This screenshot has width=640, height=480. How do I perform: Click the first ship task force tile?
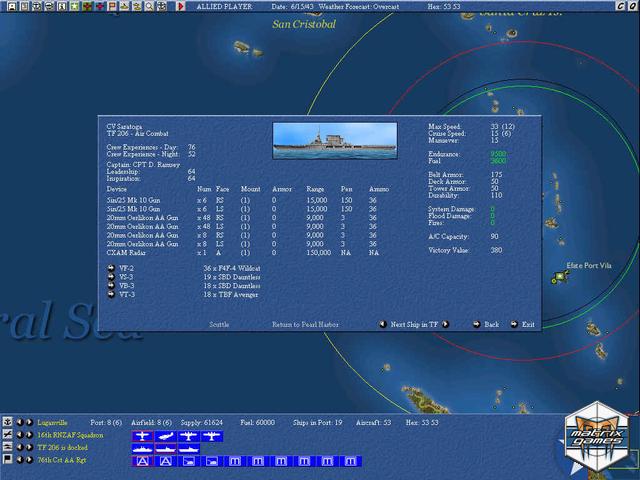coord(141,448)
